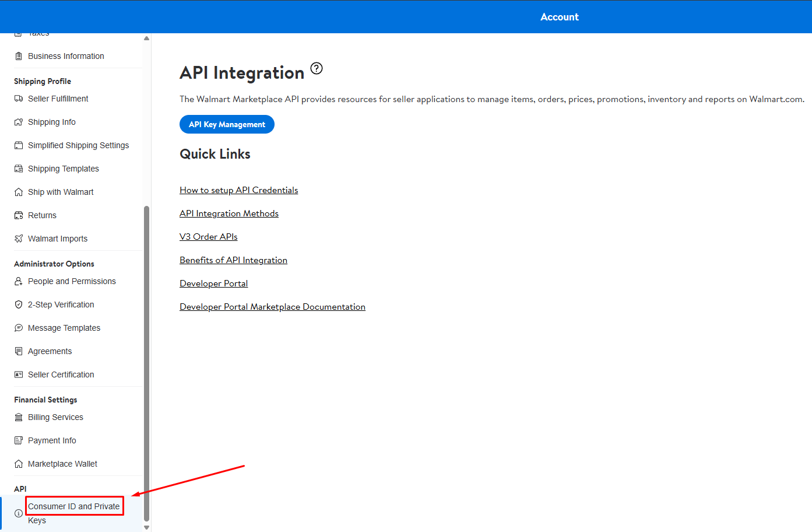Select Ship with Walmart
The image size is (812, 532).
click(x=61, y=192)
